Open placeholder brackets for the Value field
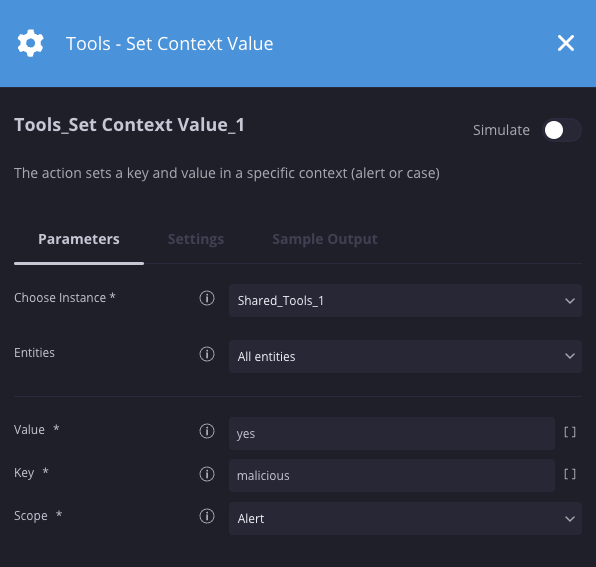Viewport: 596px width, 567px height. point(569,432)
